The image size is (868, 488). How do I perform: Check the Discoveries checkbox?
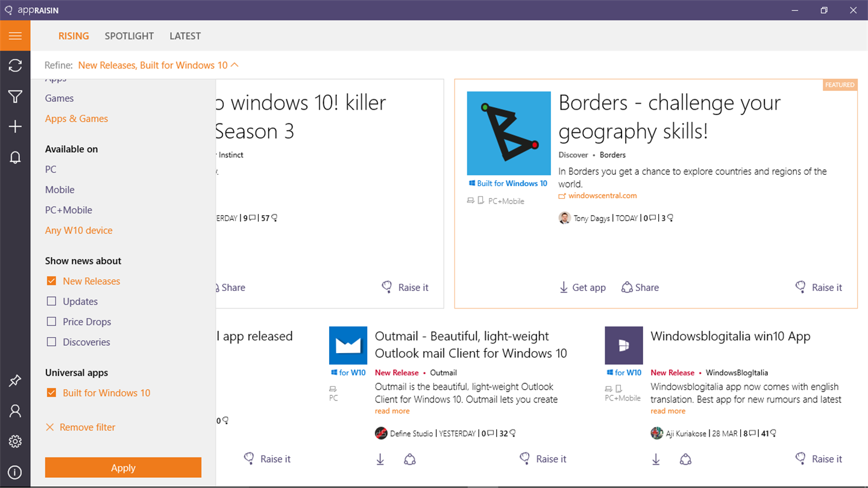(51, 342)
